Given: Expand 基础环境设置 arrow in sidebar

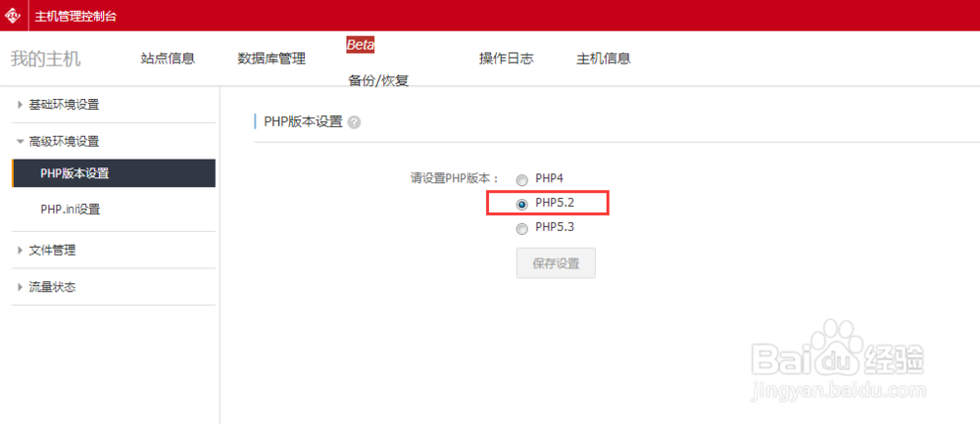Looking at the screenshot, I should [20, 105].
